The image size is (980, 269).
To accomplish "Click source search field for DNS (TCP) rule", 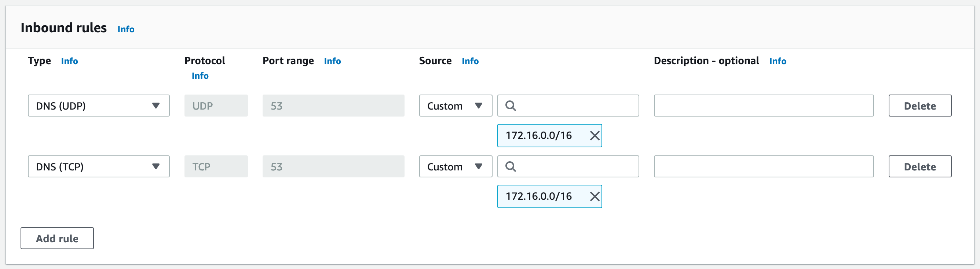I will (x=574, y=166).
